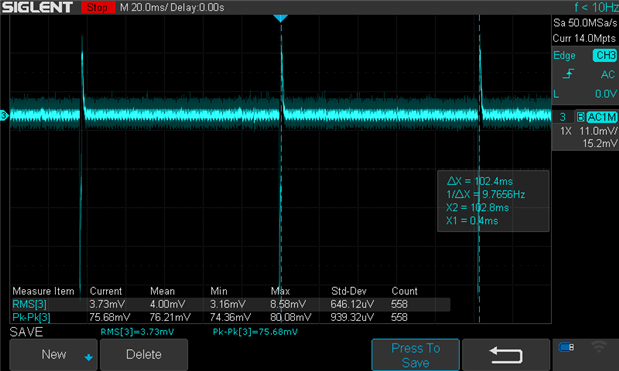This screenshot has width=619, height=371.
Task: Click the ΔX = 102.4ms cursor readout
Action: 480,181
